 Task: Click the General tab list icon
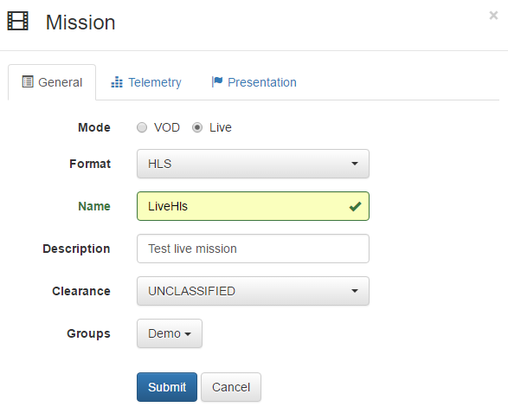pyautogui.click(x=28, y=81)
